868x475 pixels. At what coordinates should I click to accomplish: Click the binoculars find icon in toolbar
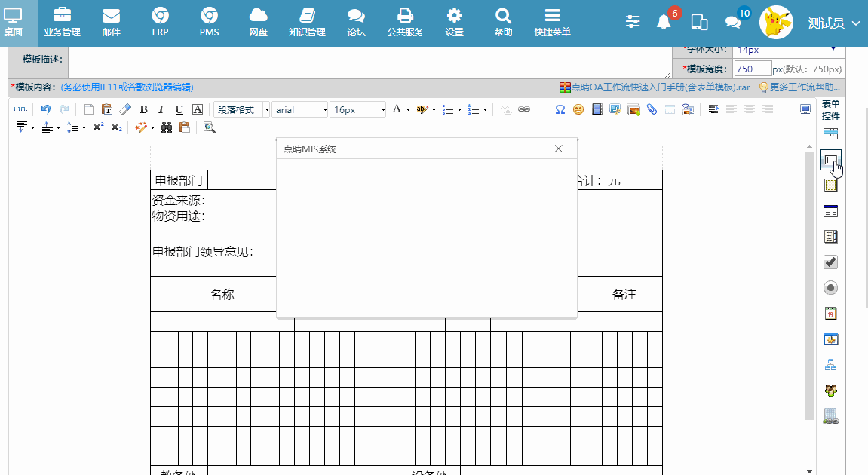pyautogui.click(x=167, y=127)
